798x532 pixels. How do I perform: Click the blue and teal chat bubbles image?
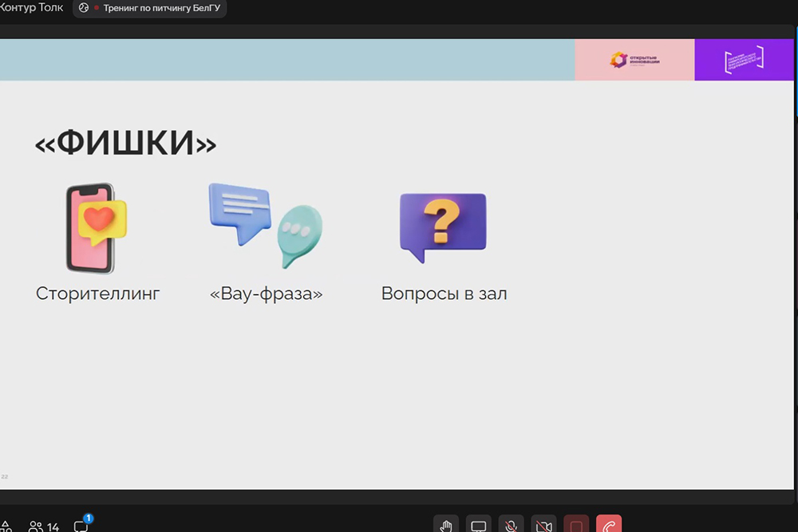[266, 225]
